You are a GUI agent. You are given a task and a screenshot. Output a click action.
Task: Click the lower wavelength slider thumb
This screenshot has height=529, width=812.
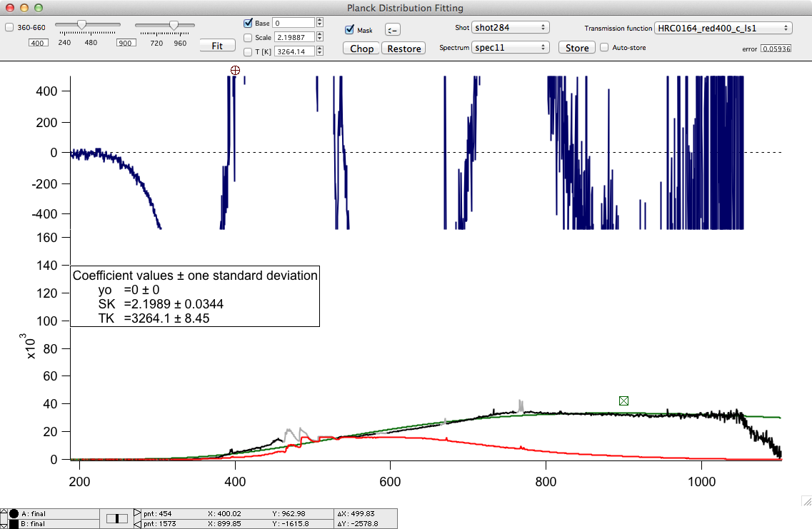pyautogui.click(x=81, y=24)
